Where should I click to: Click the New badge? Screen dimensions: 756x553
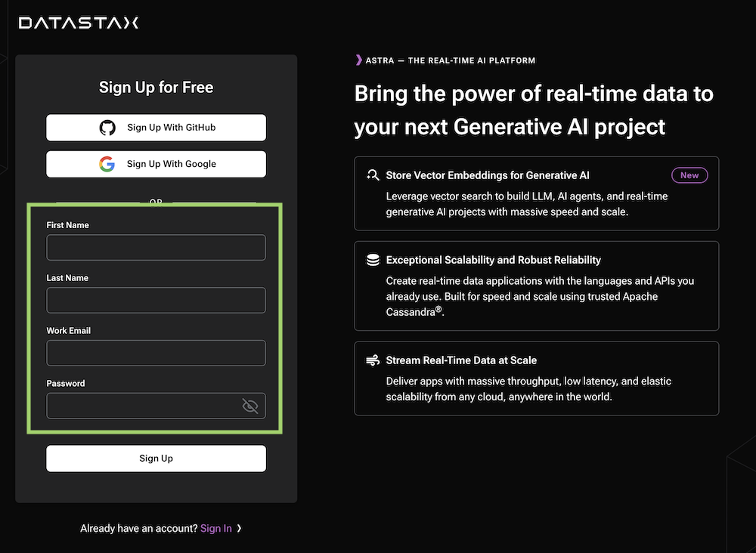coord(689,175)
